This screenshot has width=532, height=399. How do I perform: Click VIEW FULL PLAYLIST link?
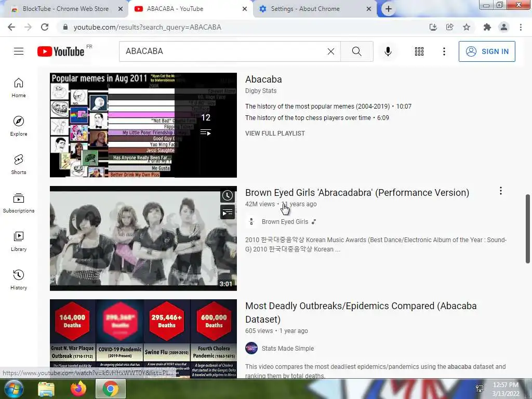pos(275,134)
